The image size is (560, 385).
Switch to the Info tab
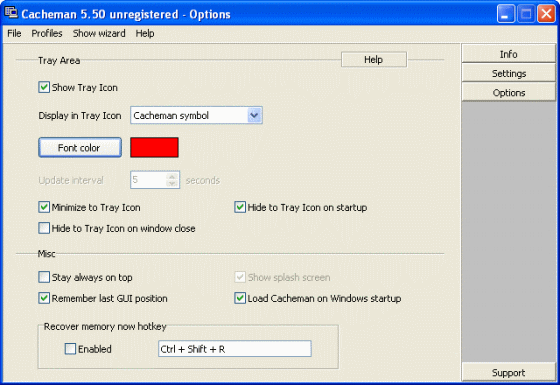pos(508,54)
